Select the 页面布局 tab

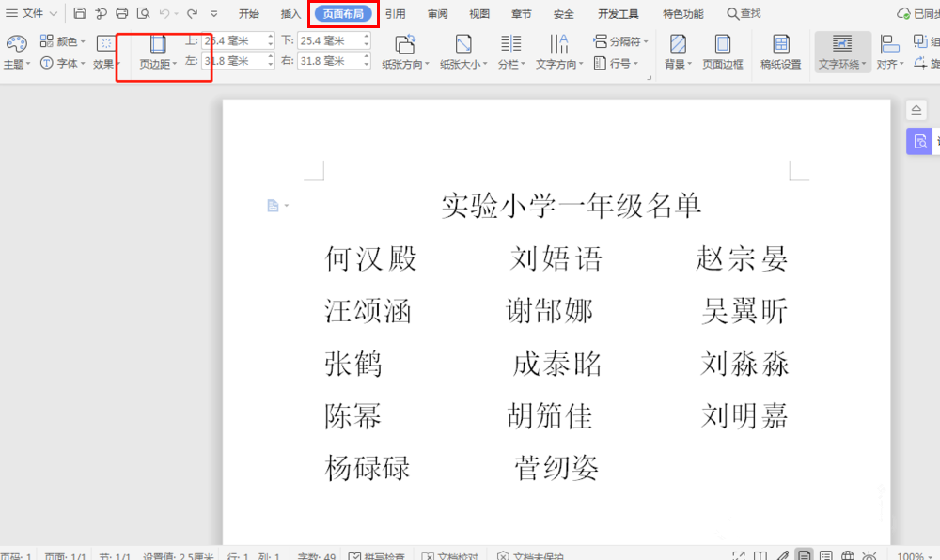pyautogui.click(x=343, y=14)
